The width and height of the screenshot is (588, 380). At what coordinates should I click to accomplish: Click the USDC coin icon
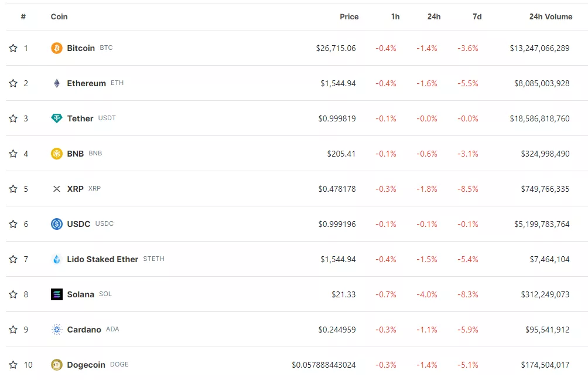click(x=57, y=224)
